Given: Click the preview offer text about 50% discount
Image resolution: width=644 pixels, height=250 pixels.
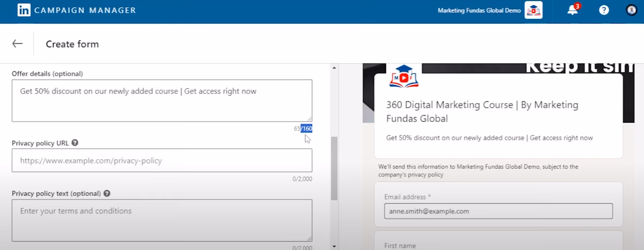Looking at the screenshot, I should pyautogui.click(x=489, y=138).
